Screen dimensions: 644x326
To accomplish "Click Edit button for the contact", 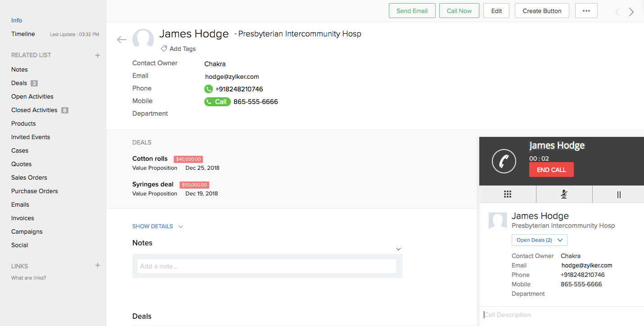I will tap(496, 11).
